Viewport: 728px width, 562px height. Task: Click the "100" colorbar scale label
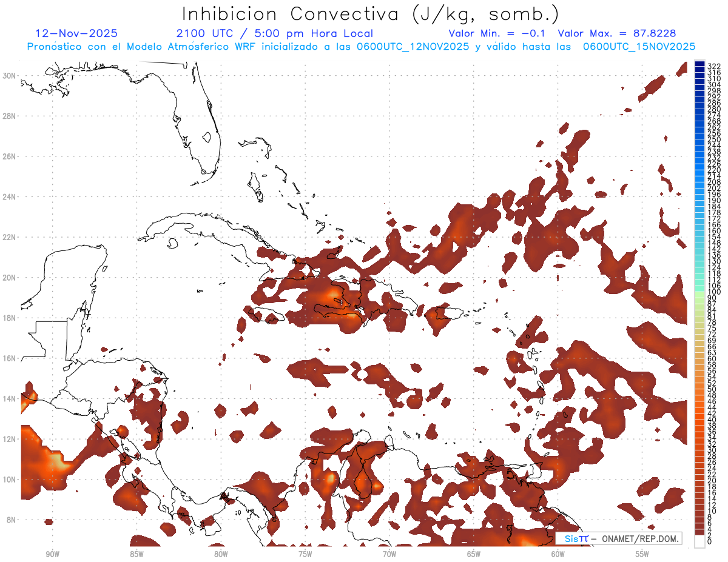point(713,292)
